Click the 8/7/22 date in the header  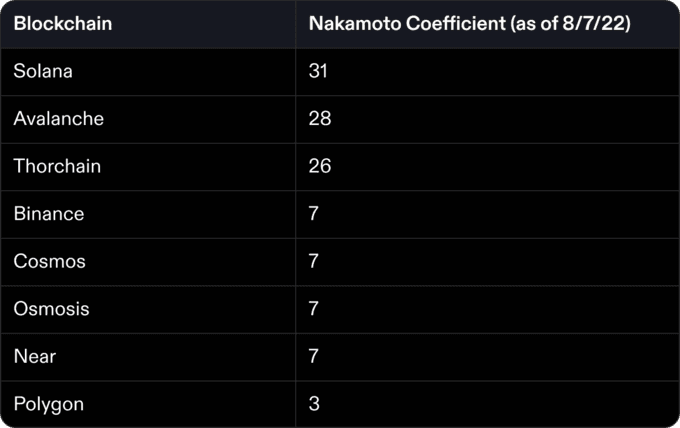click(597, 24)
